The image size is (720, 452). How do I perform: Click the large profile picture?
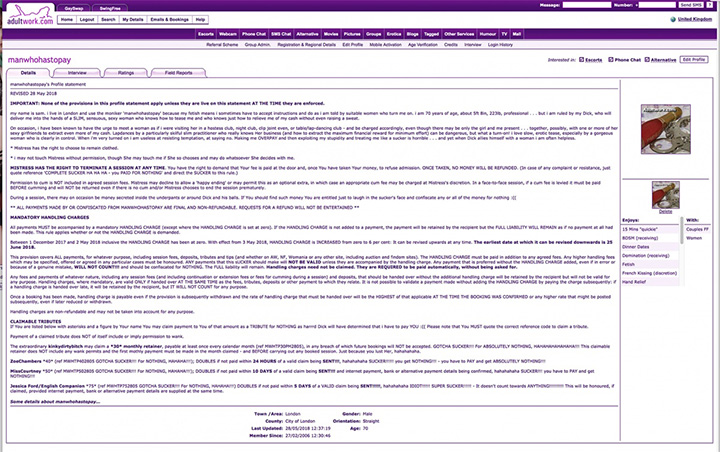point(666,129)
